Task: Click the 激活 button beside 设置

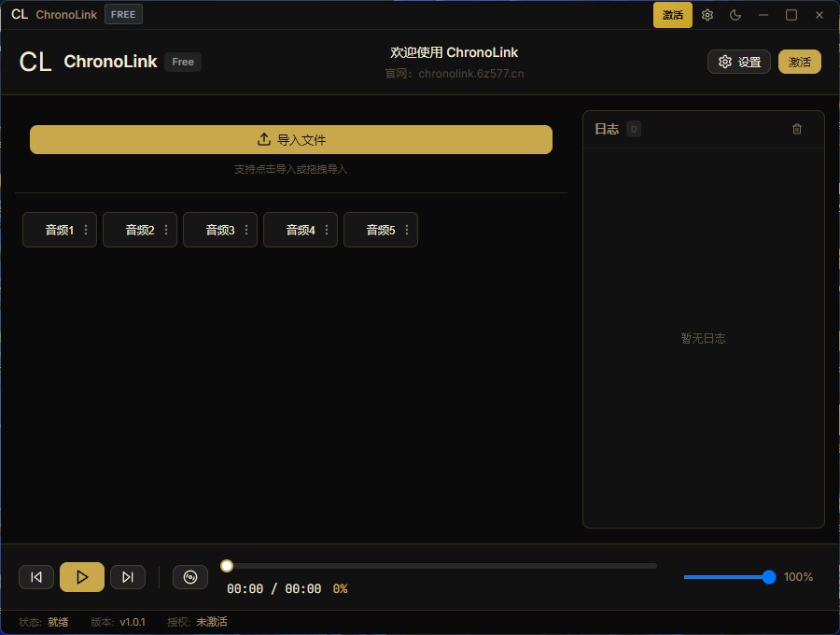Action: (x=799, y=62)
